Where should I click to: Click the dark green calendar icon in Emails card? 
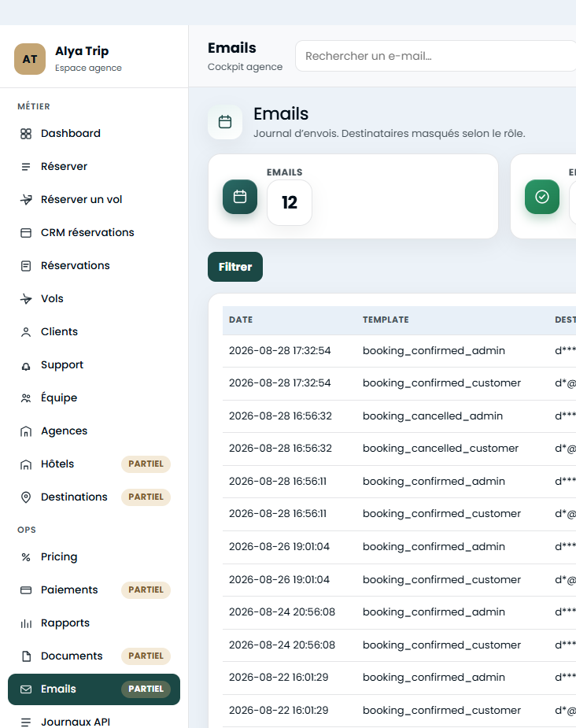[240, 197]
